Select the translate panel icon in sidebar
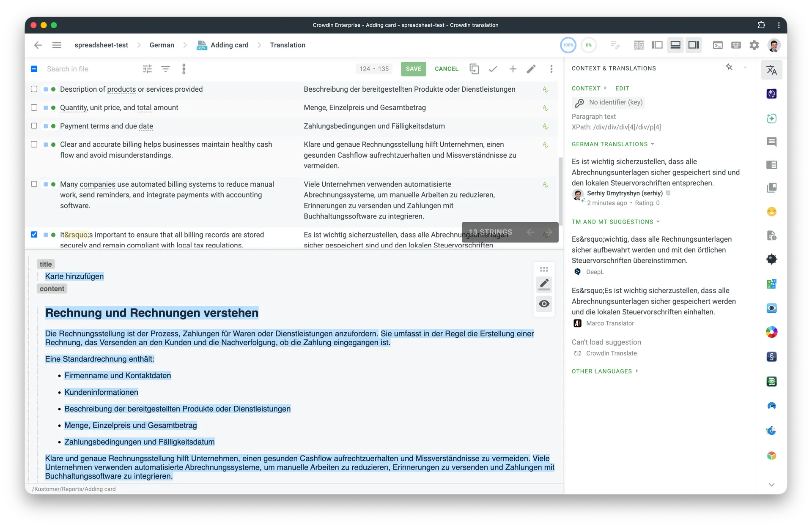The width and height of the screenshot is (812, 527). (x=771, y=70)
